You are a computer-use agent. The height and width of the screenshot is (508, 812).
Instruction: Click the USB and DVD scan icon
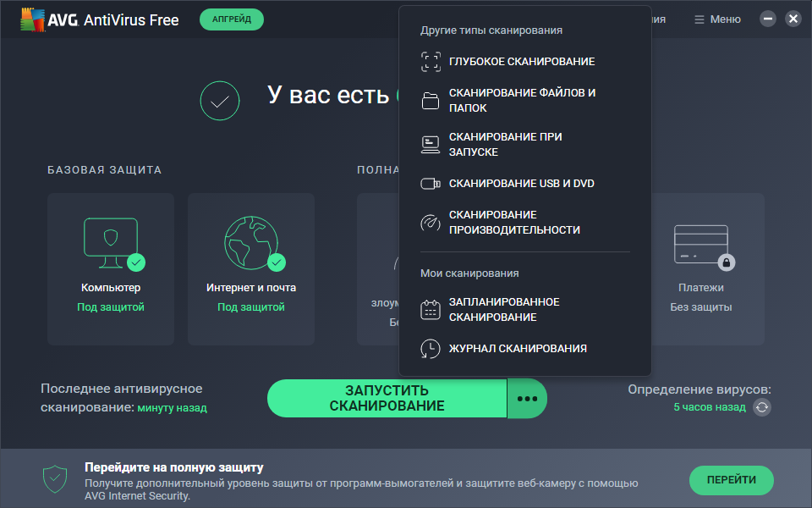[x=431, y=184]
